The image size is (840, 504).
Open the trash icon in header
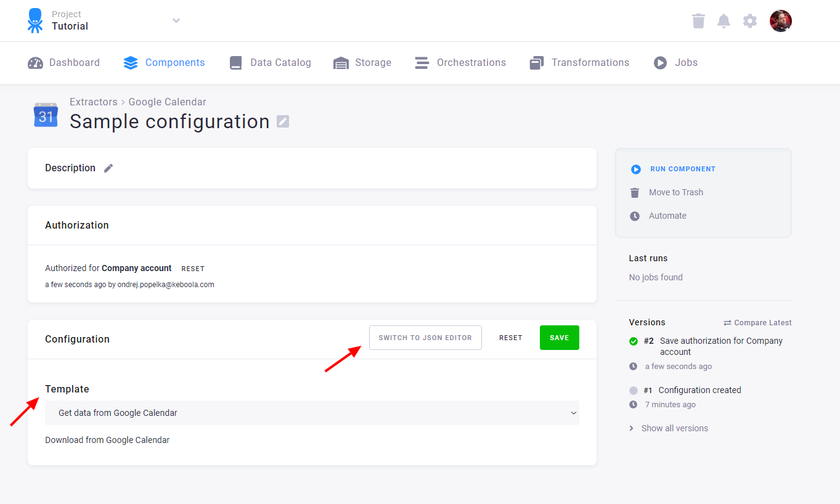click(x=698, y=21)
